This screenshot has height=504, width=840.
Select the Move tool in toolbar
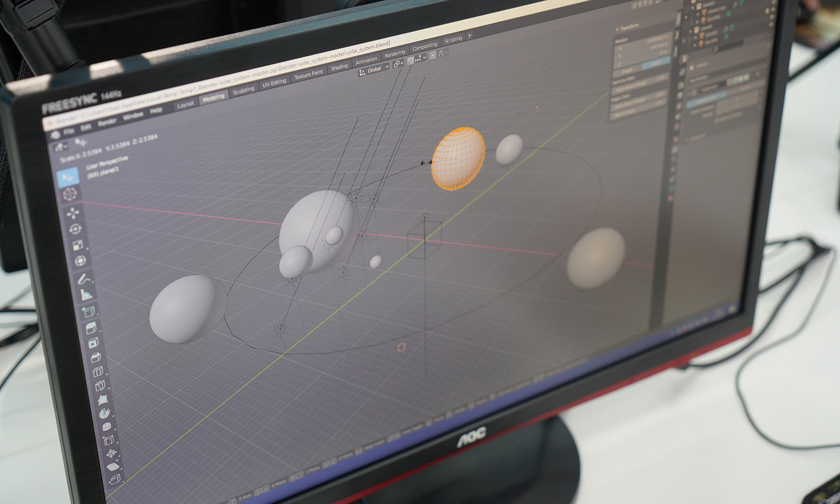click(73, 213)
